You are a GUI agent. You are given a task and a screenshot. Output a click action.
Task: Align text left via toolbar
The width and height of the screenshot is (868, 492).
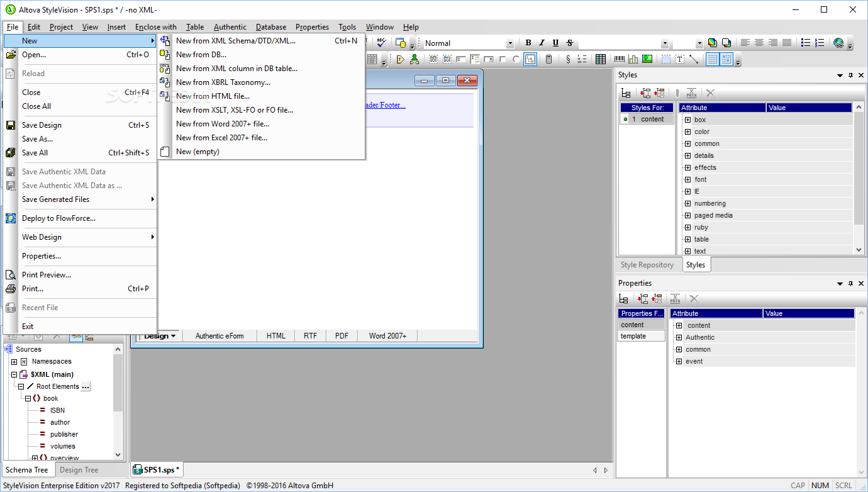pos(745,43)
